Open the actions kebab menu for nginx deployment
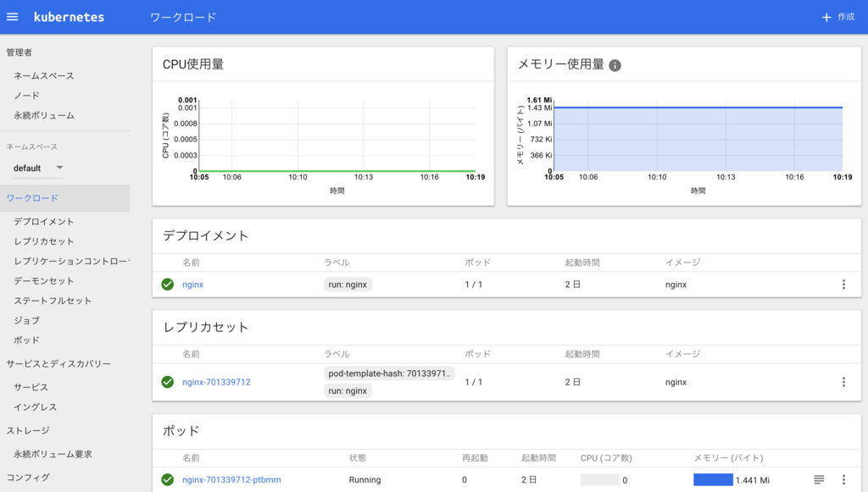Screen dimensions: 868x492 point(843,285)
